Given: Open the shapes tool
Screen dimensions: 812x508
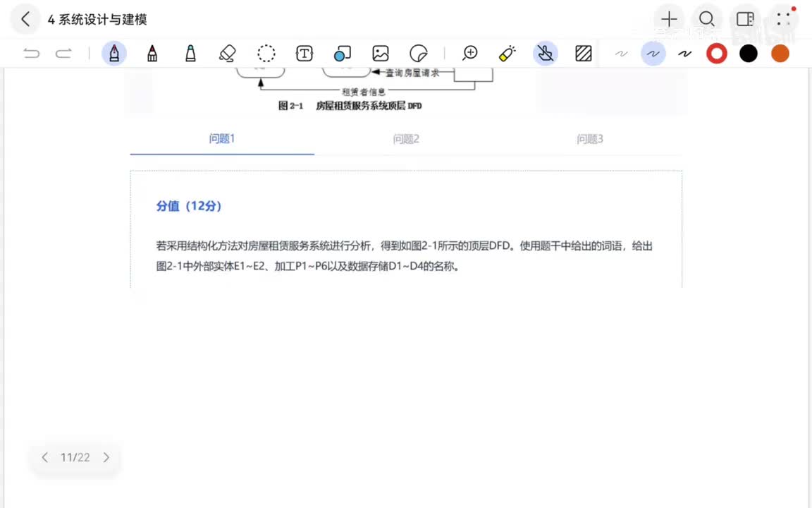Looking at the screenshot, I should [x=343, y=54].
